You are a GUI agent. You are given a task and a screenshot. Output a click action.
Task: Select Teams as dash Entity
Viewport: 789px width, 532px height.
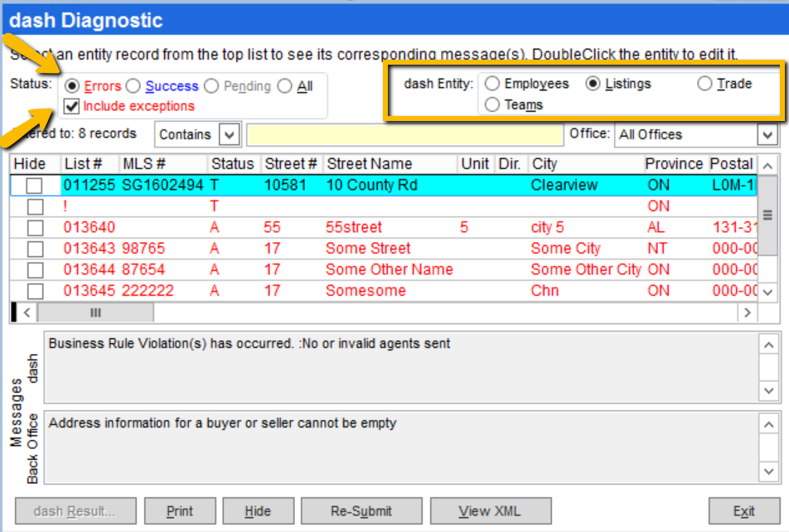pyautogui.click(x=492, y=104)
